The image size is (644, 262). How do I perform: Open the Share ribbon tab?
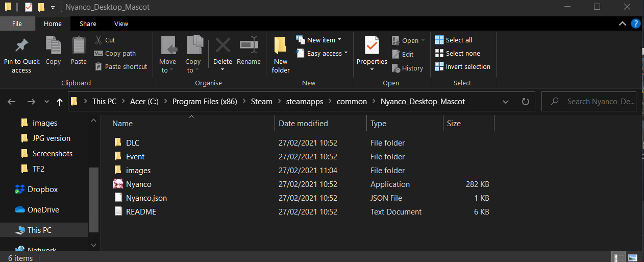point(88,23)
